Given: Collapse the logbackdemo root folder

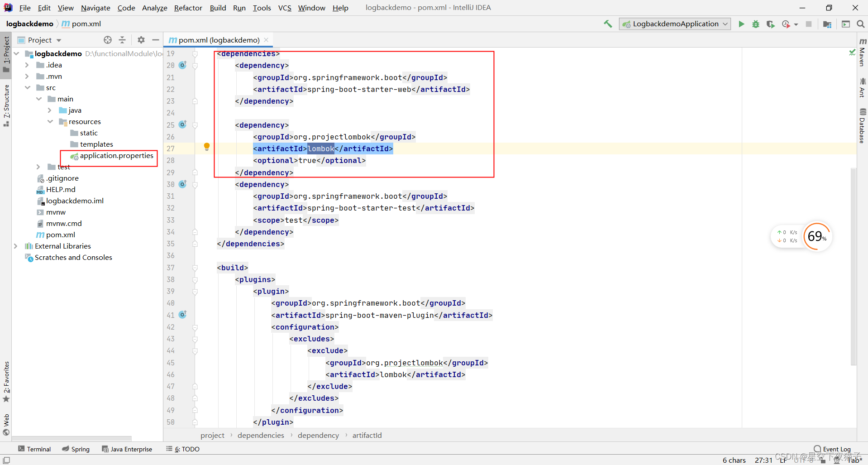Looking at the screenshot, I should click(17, 53).
